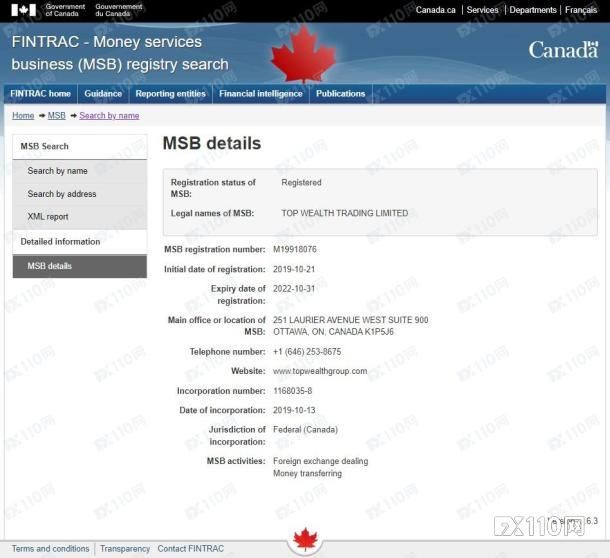Click the Government of Canada flag logo
Screen dimensions: 610x558
23,10
